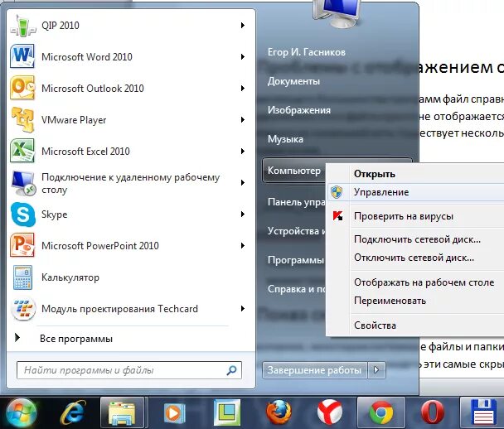Click Компьютер in Start menu
The height and width of the screenshot is (429, 504).
pyautogui.click(x=294, y=171)
